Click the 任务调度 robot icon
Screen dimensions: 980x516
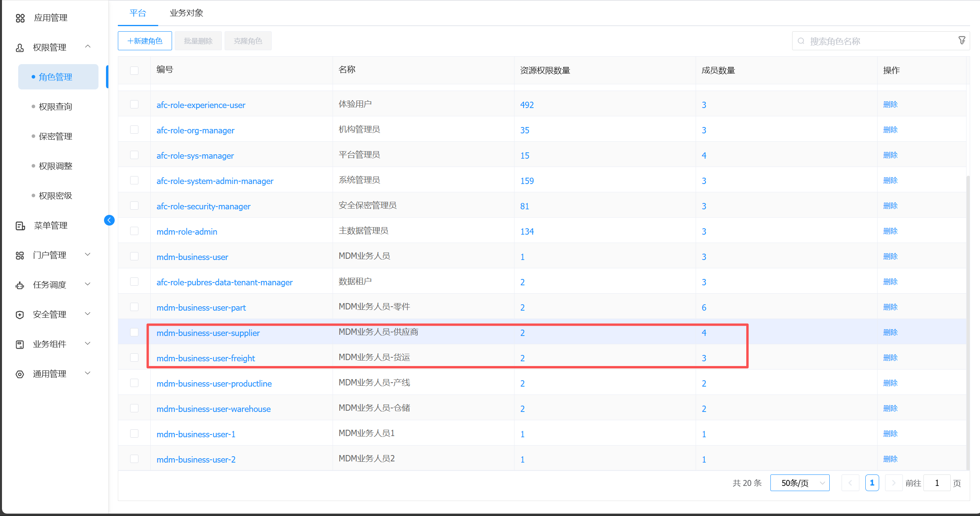pyautogui.click(x=20, y=285)
